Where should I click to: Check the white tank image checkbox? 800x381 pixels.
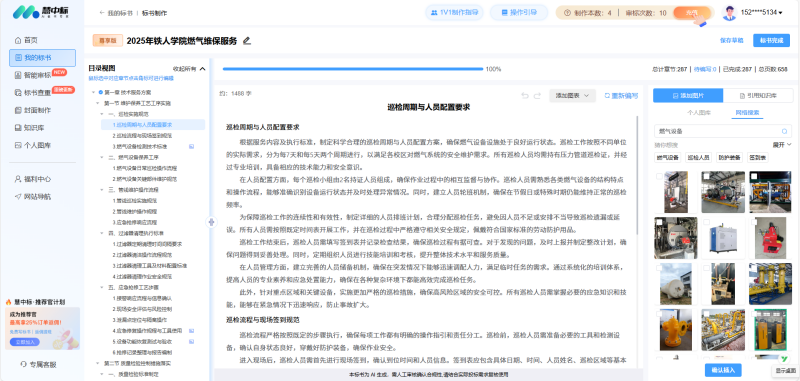pos(659,268)
